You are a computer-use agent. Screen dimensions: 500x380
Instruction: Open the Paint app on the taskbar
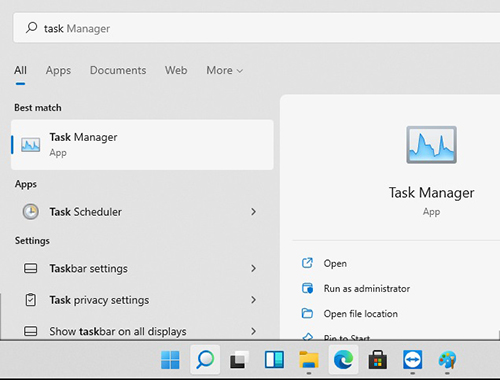447,360
